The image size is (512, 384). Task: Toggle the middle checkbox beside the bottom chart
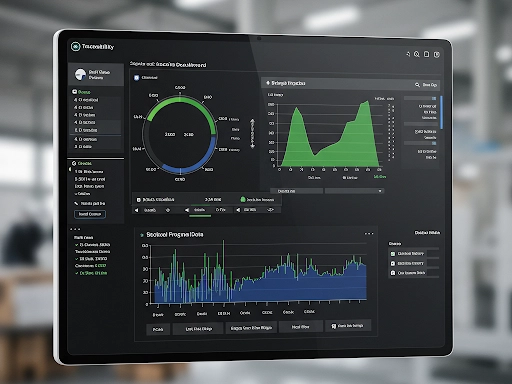[393, 263]
